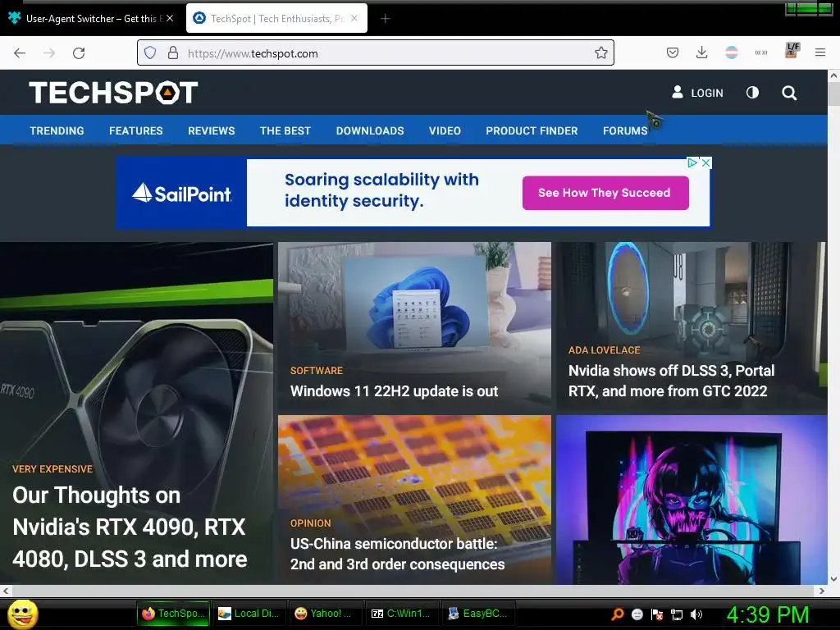This screenshot has height=630, width=840.
Task: Click the AdChoices triangle icon
Action: [x=692, y=163]
